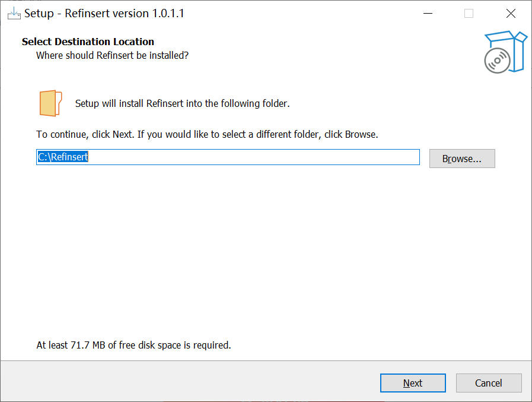Click the blank white area below the path field
Image resolution: width=532 pixels, height=402 pixels.
click(266, 251)
